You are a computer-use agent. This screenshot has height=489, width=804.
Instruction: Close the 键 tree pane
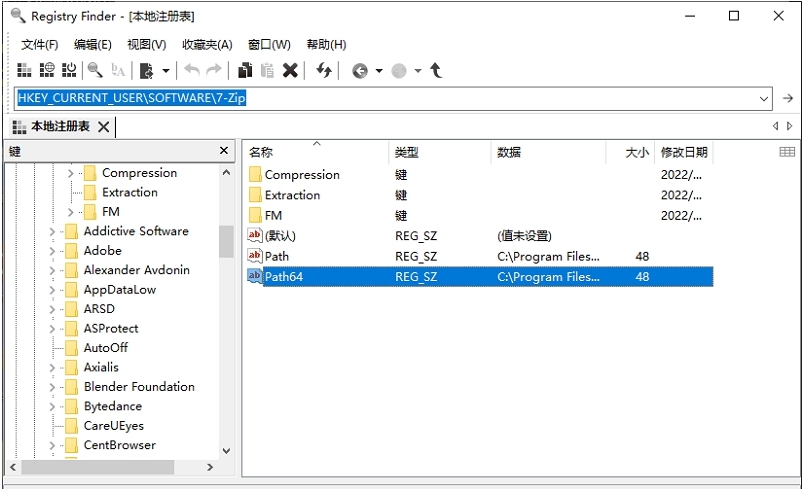click(x=224, y=151)
